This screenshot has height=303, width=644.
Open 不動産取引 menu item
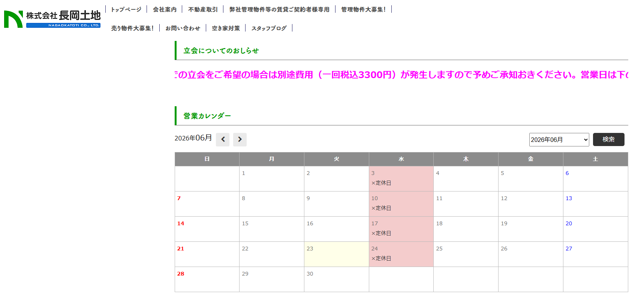pos(203,9)
